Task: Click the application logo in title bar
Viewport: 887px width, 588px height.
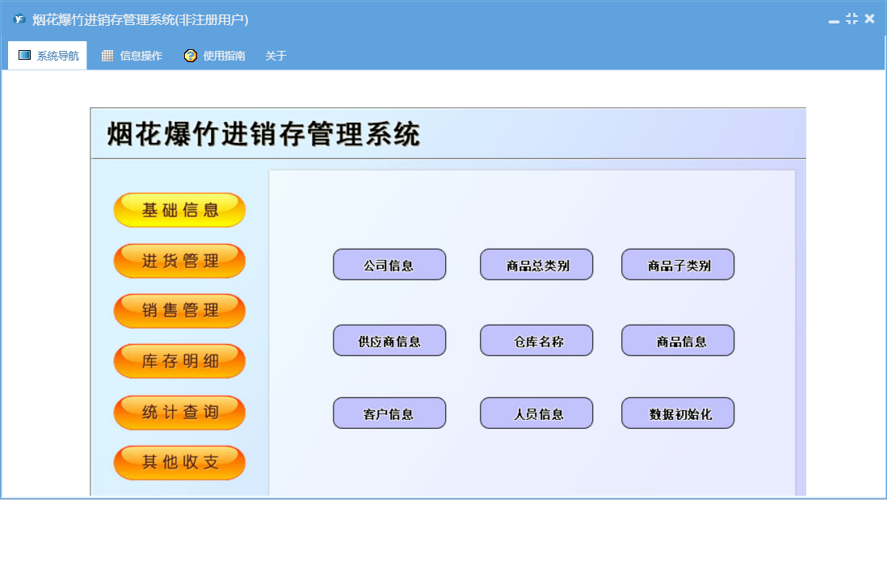Action: 19,19
